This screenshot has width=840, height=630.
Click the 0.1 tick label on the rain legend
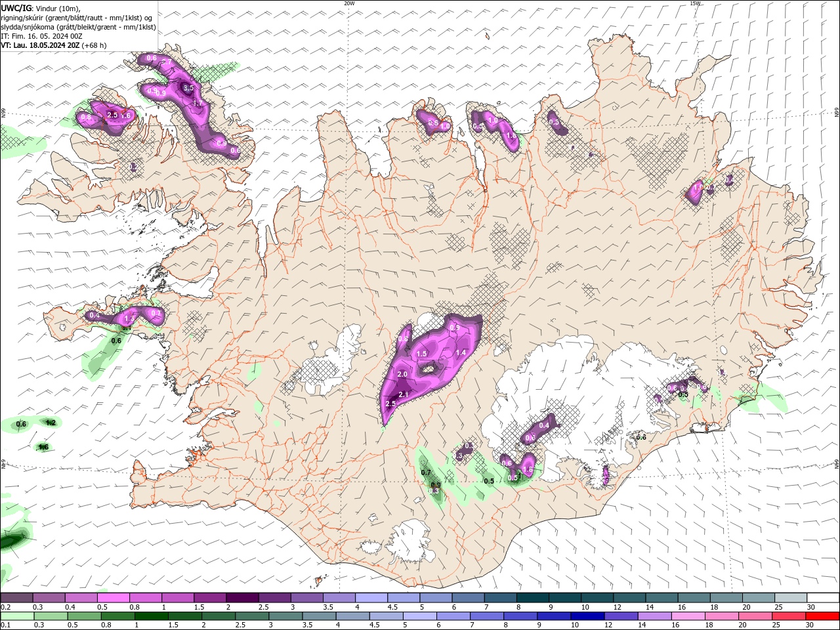tap(5, 625)
